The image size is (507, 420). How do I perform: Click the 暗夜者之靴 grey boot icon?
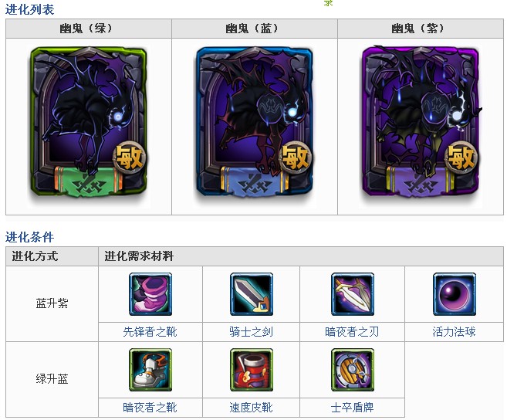[x=150, y=370]
